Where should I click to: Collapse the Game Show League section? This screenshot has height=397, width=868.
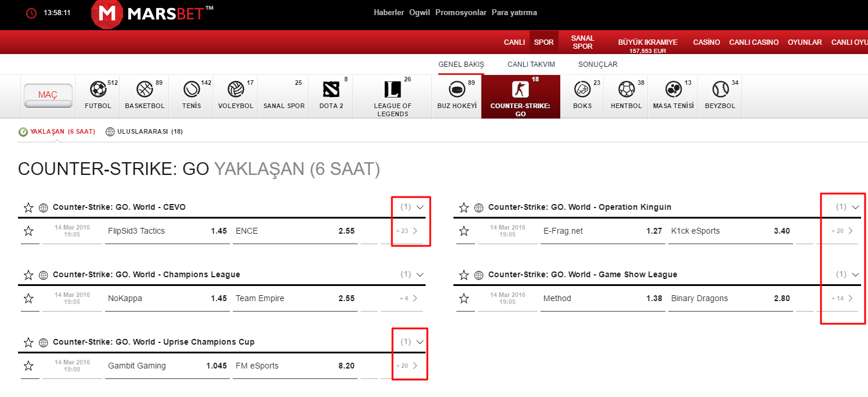(855, 274)
